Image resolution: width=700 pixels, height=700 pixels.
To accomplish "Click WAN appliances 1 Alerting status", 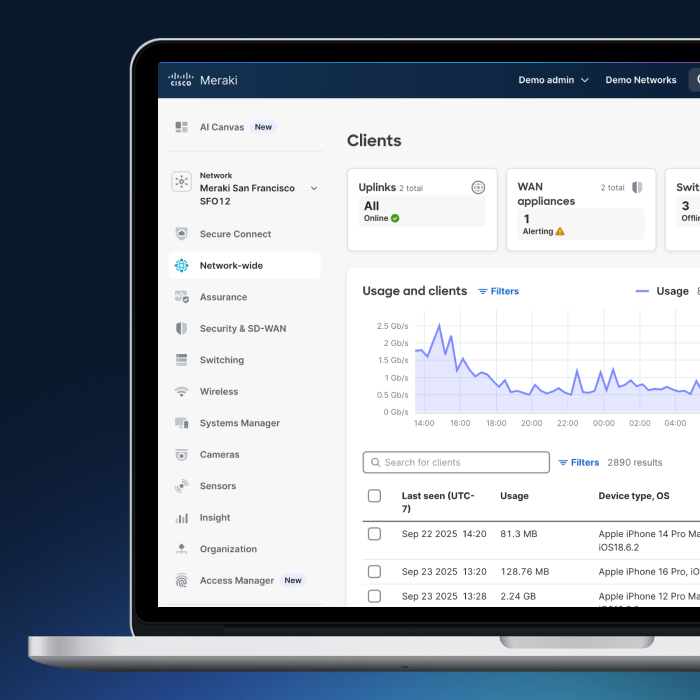I will 581,224.
